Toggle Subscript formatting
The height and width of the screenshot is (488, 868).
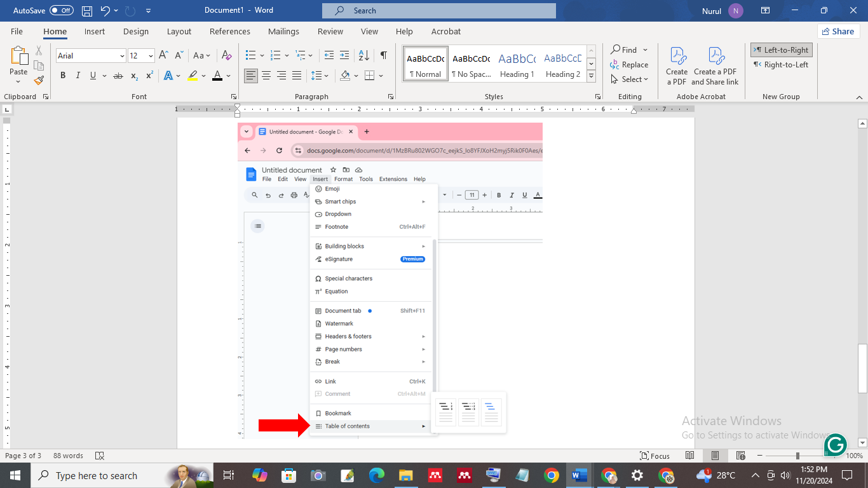(x=134, y=76)
